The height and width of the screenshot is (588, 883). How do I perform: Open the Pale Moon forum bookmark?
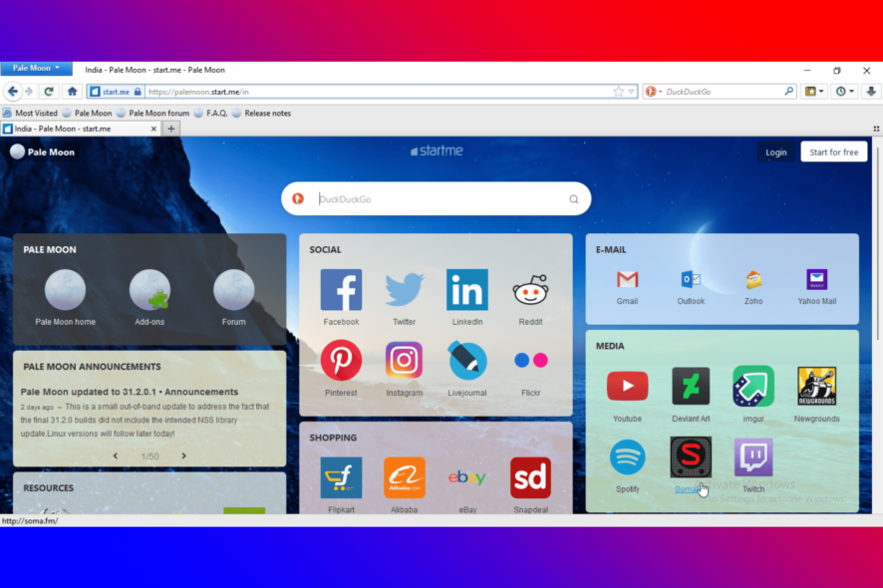(153, 114)
